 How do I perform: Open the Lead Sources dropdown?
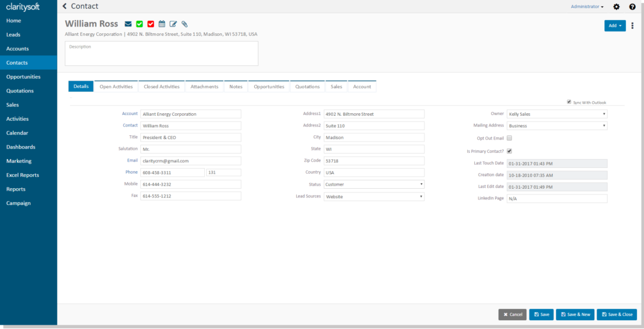coord(374,197)
